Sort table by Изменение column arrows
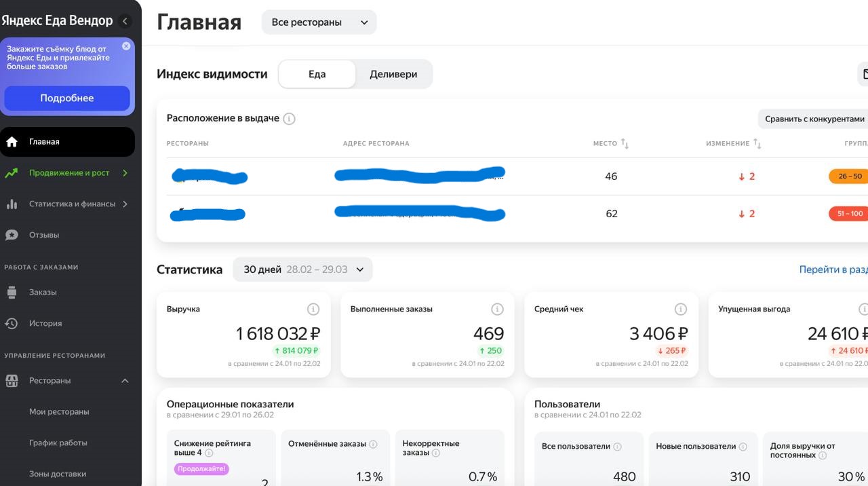This screenshot has width=868, height=486. [757, 144]
